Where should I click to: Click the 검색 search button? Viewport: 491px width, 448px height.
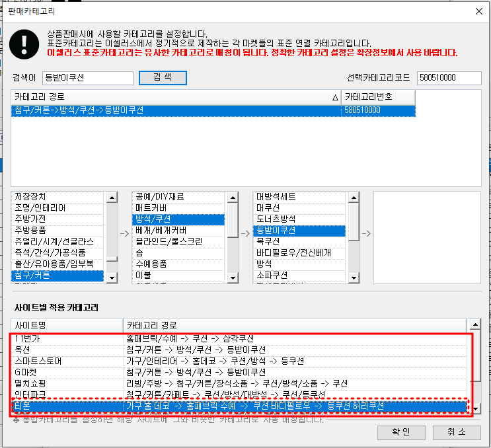point(163,78)
